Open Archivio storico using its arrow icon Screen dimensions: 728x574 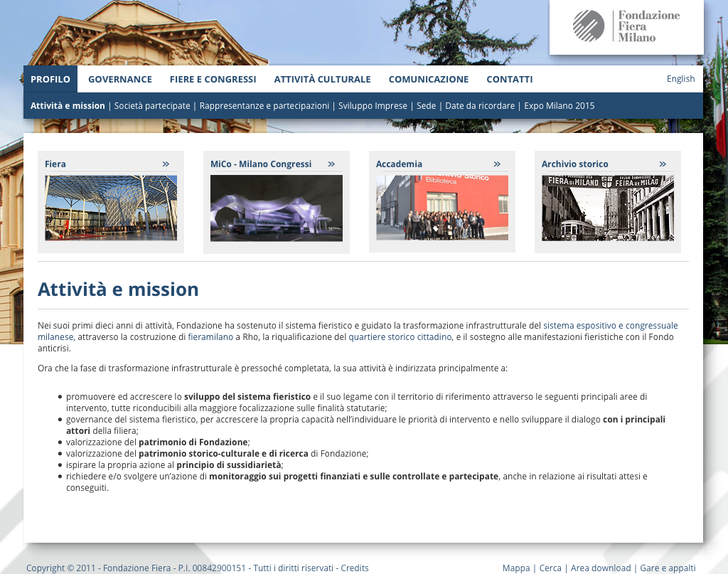(x=663, y=163)
